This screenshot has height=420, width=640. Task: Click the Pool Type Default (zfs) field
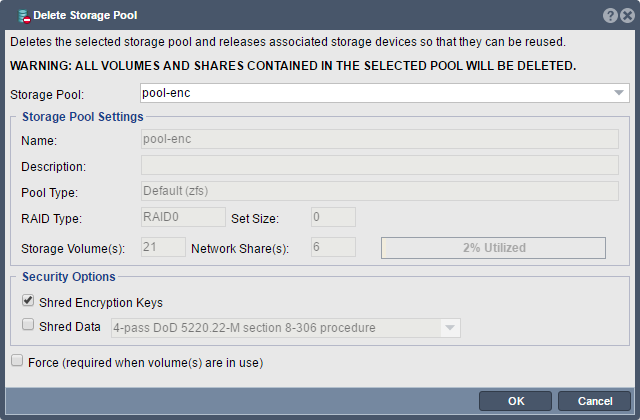click(x=380, y=191)
